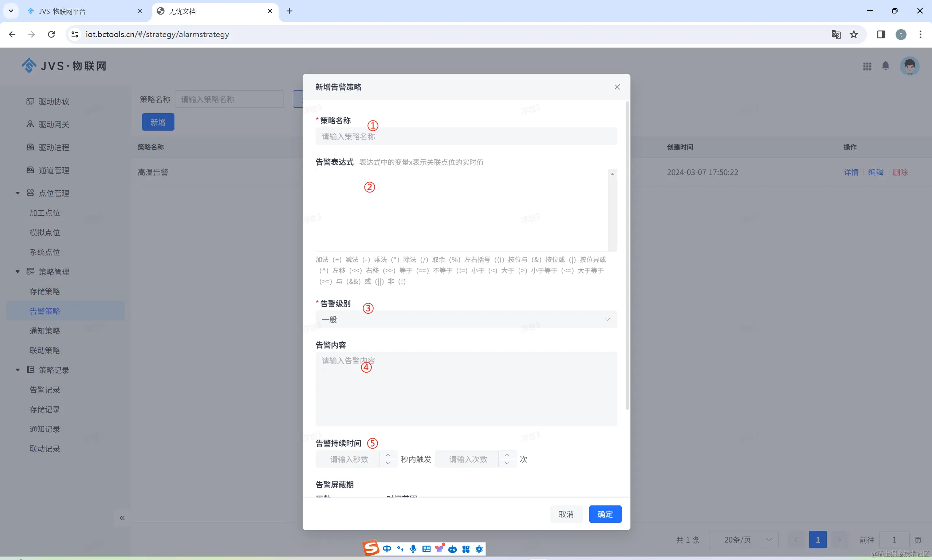
Task: Click the translate page icon in address bar
Action: 836,34
